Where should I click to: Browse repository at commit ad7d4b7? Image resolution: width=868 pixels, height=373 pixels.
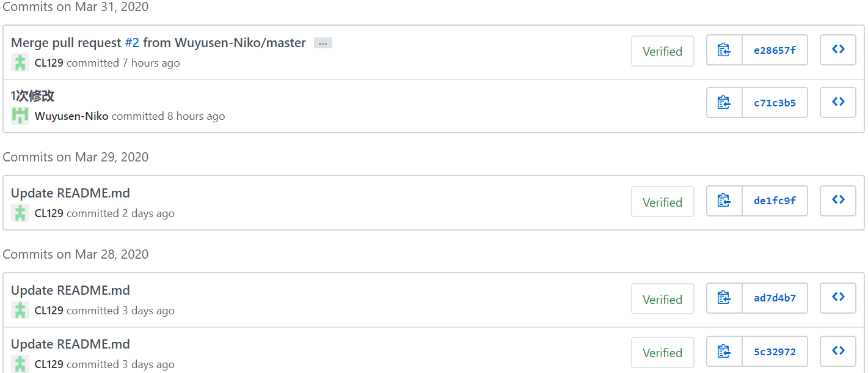coord(838,298)
